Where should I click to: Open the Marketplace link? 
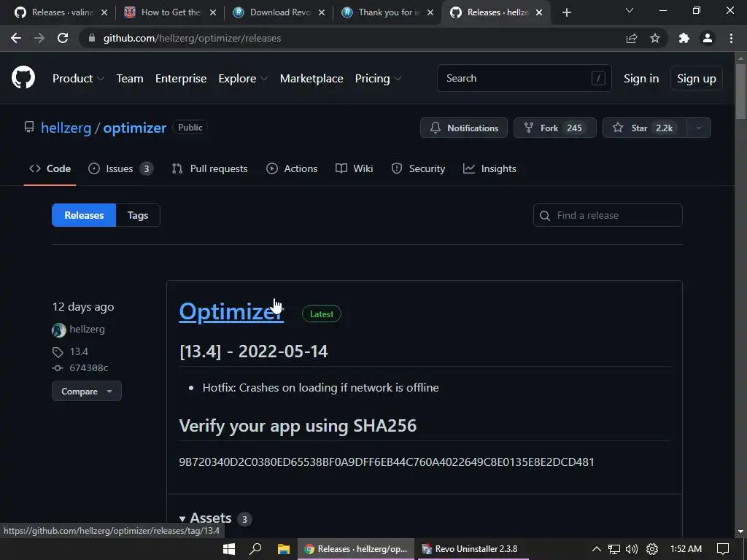tap(311, 79)
